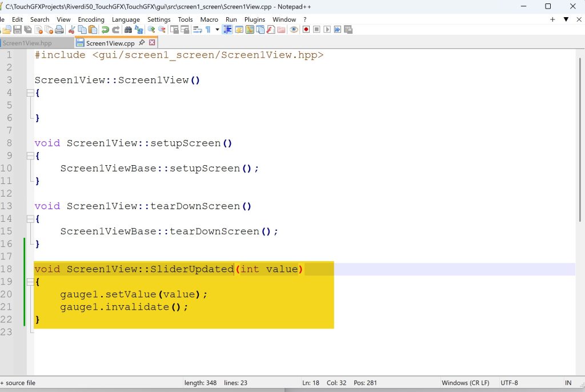Click the UTF-8 encoding in status bar
Screen dimensions: 585x392
[509, 383]
